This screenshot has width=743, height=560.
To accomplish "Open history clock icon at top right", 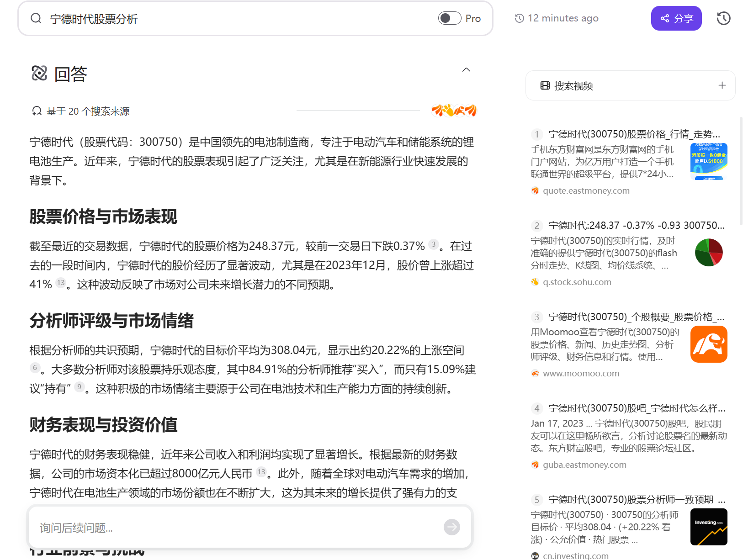I will coord(723,18).
